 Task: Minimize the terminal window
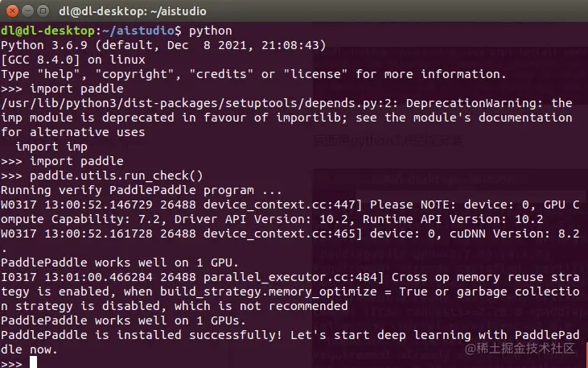pos(27,11)
